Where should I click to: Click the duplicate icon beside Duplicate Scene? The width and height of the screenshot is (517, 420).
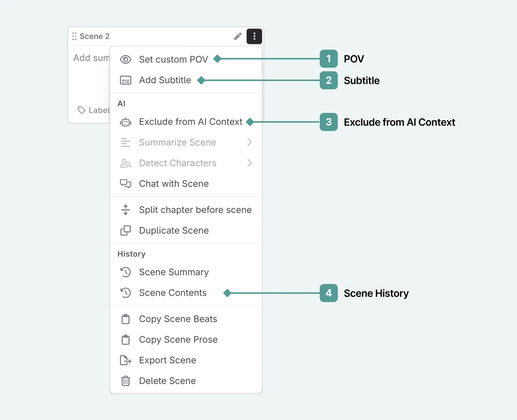(125, 231)
